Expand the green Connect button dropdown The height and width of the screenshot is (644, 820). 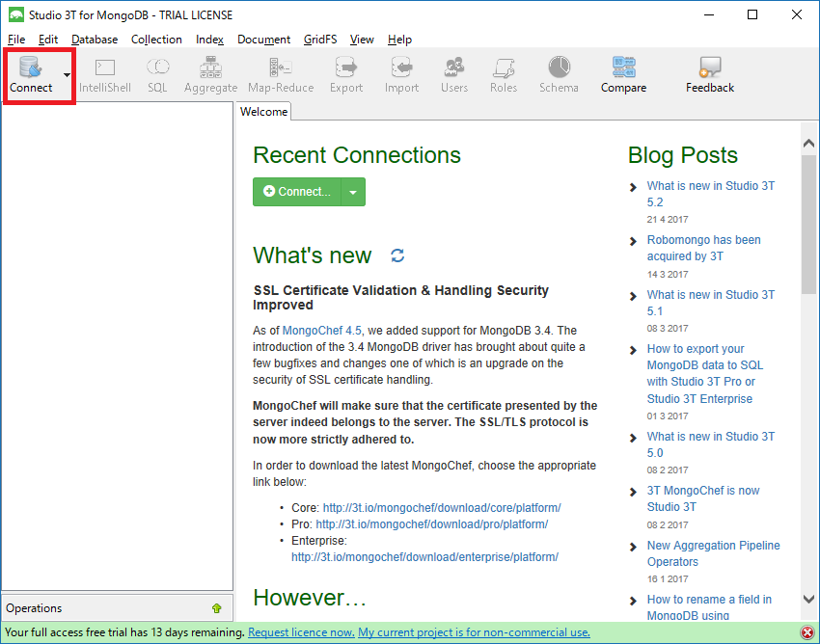(353, 192)
